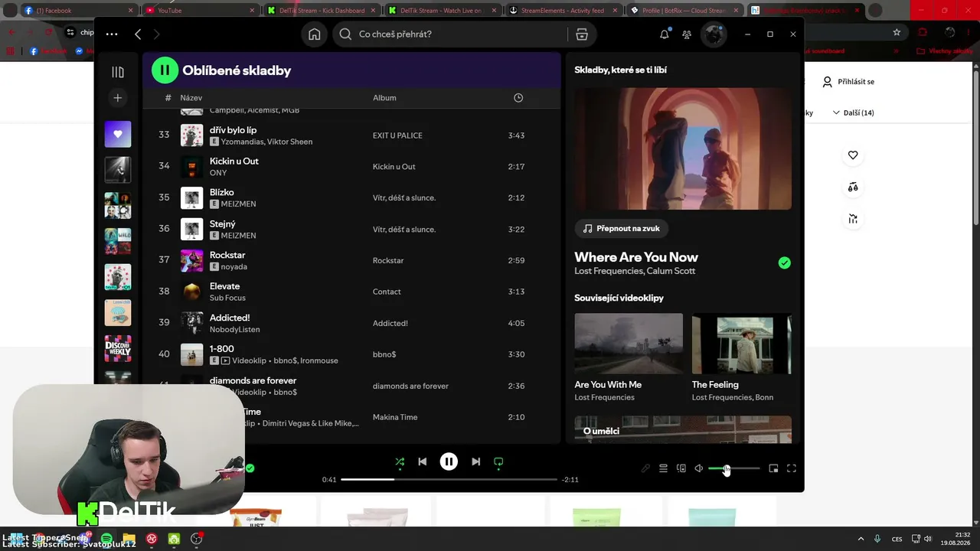
Task: Seek within the song progress bar
Action: pyautogui.click(x=449, y=480)
